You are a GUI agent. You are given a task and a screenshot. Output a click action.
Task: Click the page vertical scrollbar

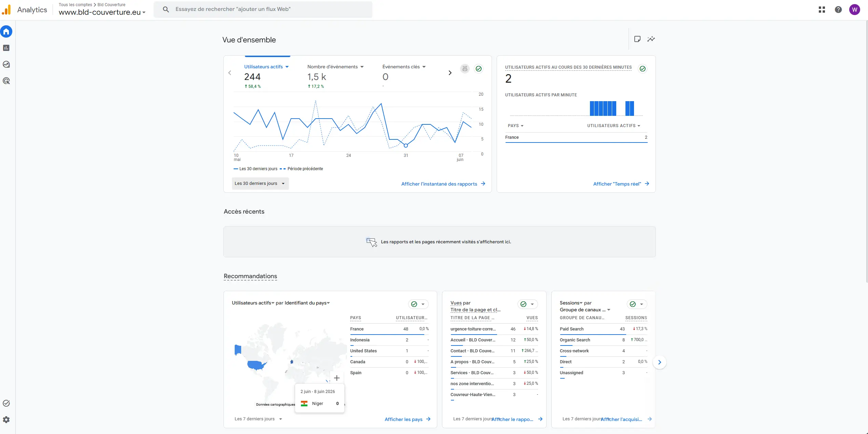pyautogui.click(x=867, y=152)
